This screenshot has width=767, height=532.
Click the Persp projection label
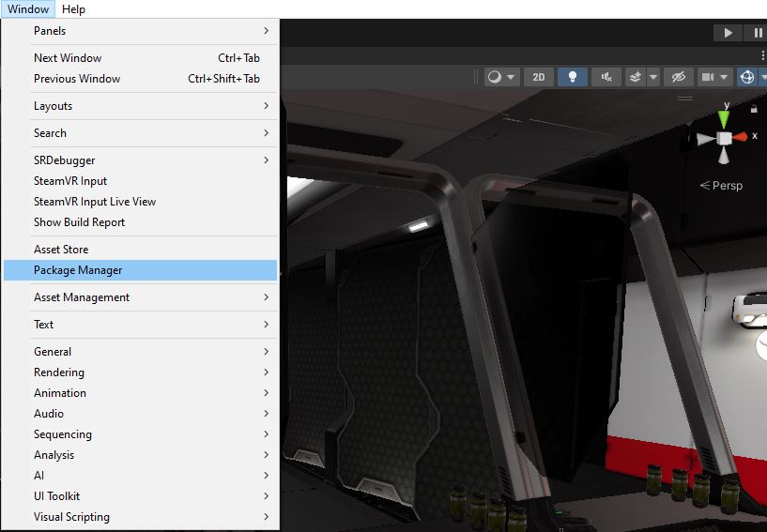(x=721, y=186)
